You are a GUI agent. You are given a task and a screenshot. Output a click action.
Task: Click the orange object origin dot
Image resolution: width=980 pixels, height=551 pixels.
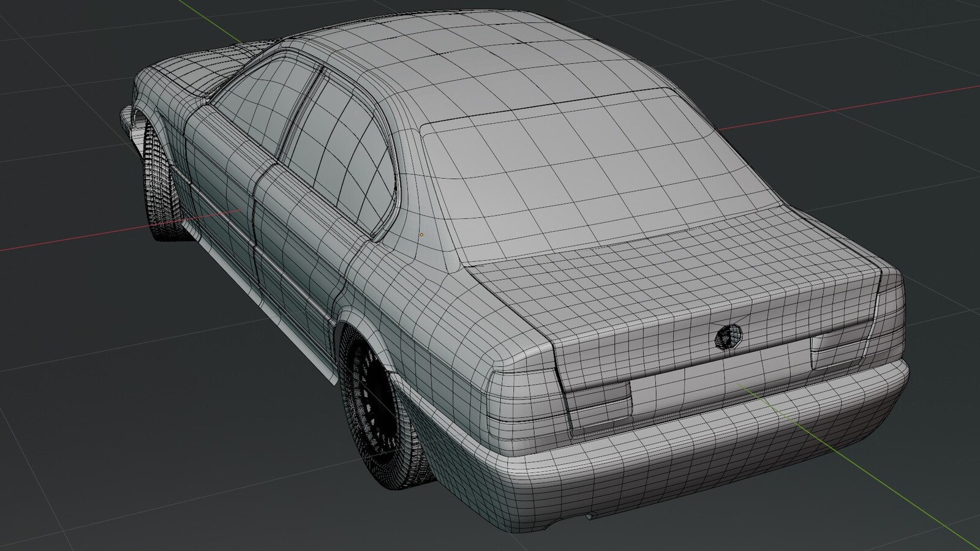pyautogui.click(x=421, y=234)
